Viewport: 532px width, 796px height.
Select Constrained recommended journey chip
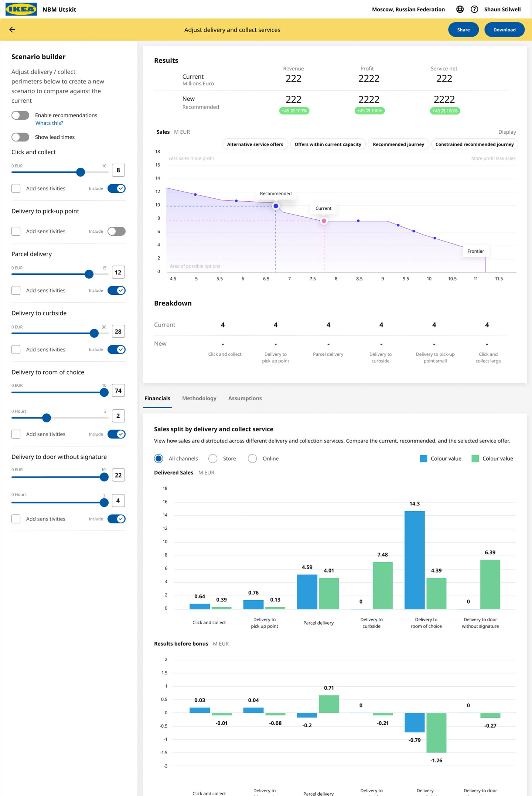click(x=474, y=144)
